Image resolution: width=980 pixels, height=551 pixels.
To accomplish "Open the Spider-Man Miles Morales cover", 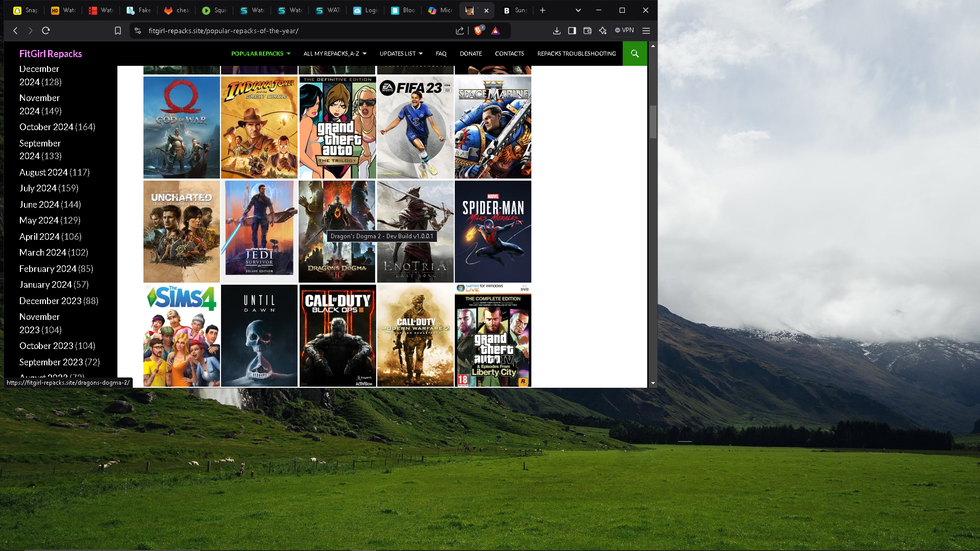I will click(493, 232).
